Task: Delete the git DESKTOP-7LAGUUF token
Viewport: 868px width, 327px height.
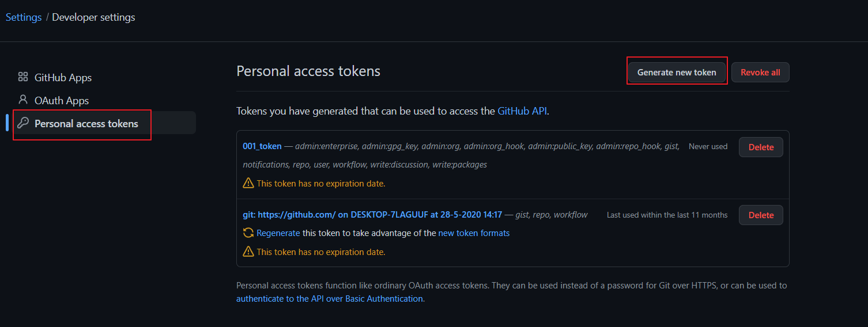Action: (761, 215)
